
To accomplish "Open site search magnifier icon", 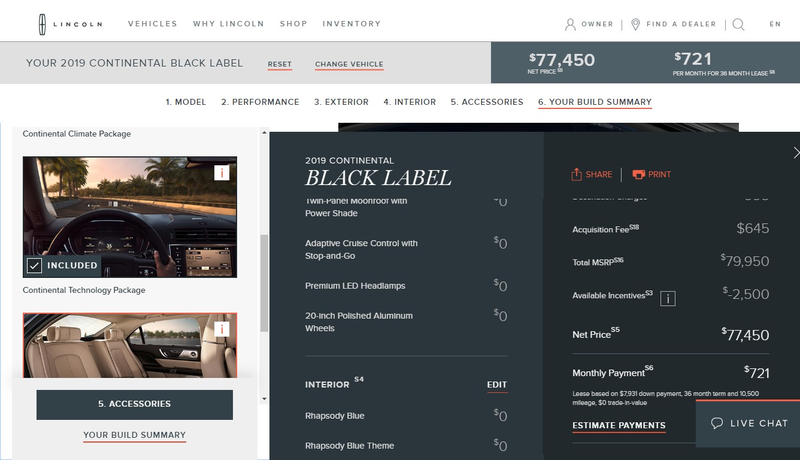I will pos(738,24).
